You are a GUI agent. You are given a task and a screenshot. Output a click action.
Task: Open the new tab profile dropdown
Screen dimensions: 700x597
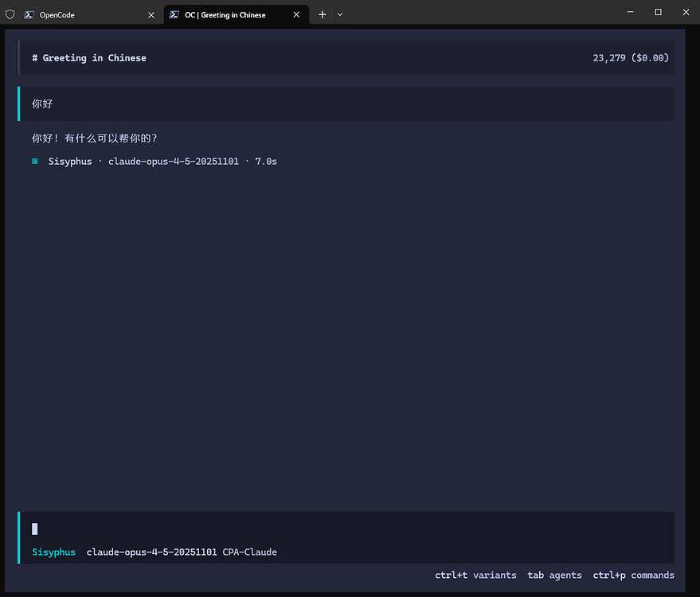tap(340, 14)
